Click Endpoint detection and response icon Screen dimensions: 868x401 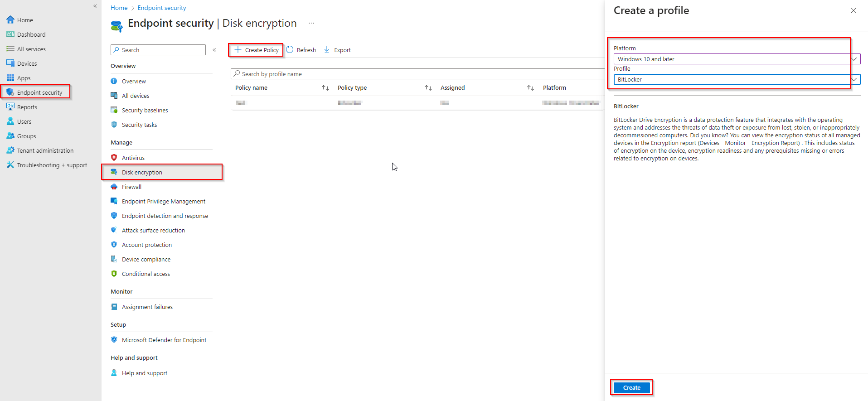(114, 216)
